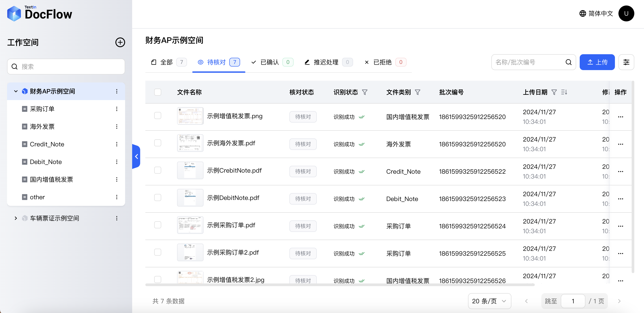The height and width of the screenshot is (313, 644).
Task: Check the box for 示例增值税发票.png
Action: point(157,116)
